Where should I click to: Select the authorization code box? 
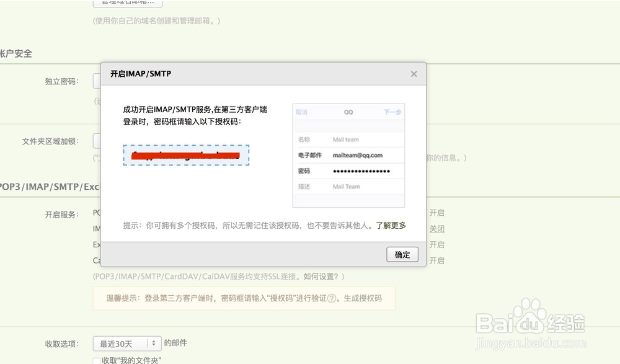186,155
